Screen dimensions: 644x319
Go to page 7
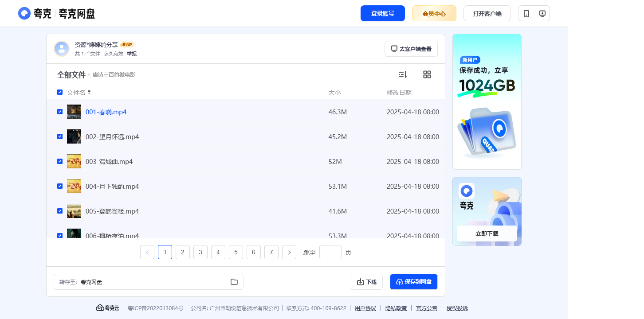point(271,252)
